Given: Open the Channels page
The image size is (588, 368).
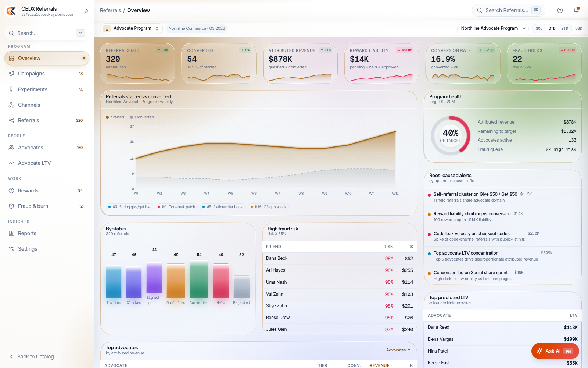Looking at the screenshot, I should (47, 105).
